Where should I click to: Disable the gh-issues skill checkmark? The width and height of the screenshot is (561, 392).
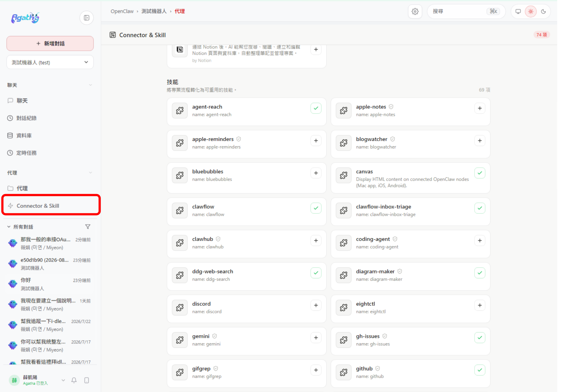point(480,338)
